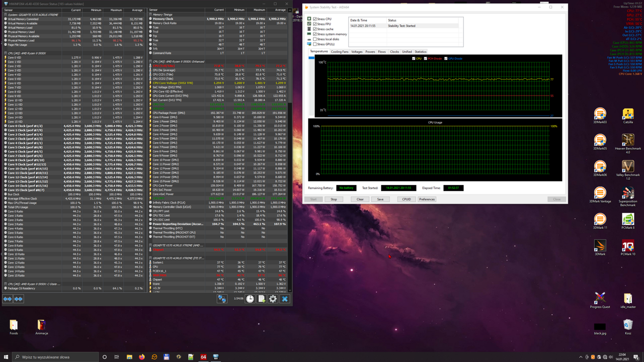The height and width of the screenshot is (362, 644).
Task: Uncheck Stress FPU in AIDA64
Action: click(x=315, y=24)
